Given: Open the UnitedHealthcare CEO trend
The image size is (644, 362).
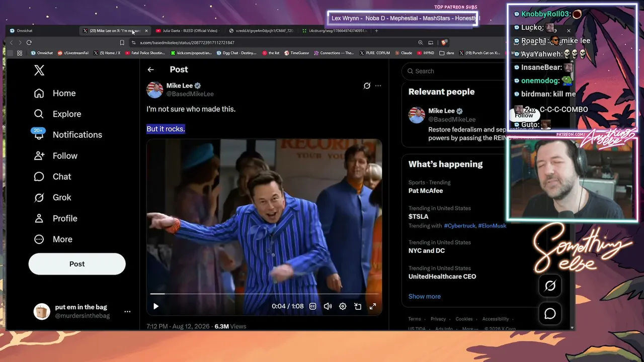Looking at the screenshot, I should point(442,277).
